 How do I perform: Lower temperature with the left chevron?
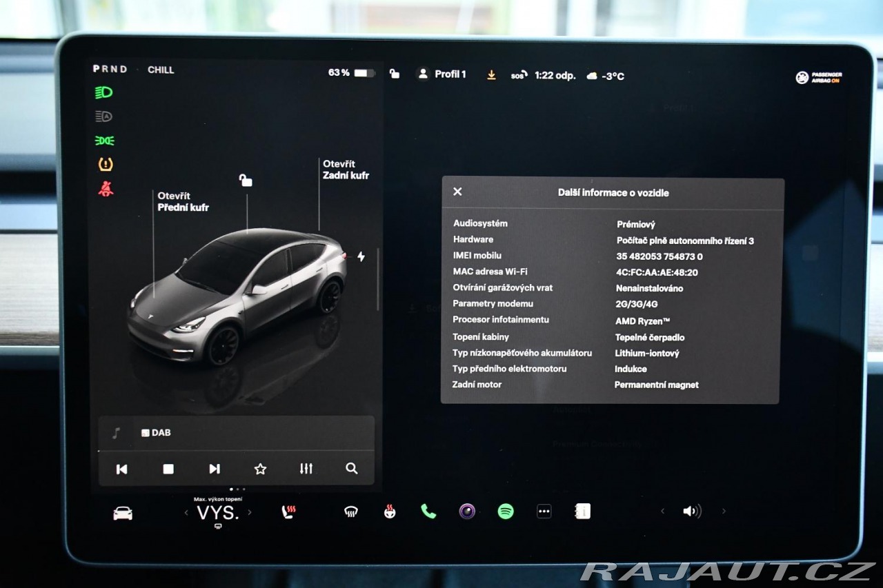pos(186,512)
